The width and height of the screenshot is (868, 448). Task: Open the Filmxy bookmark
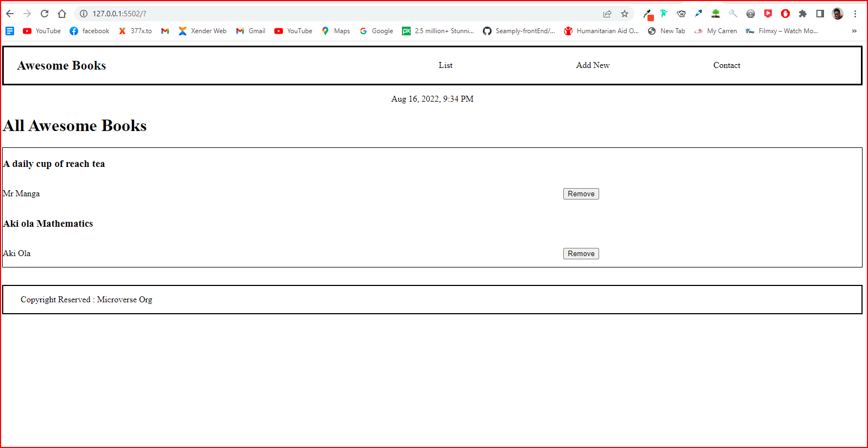coord(782,31)
